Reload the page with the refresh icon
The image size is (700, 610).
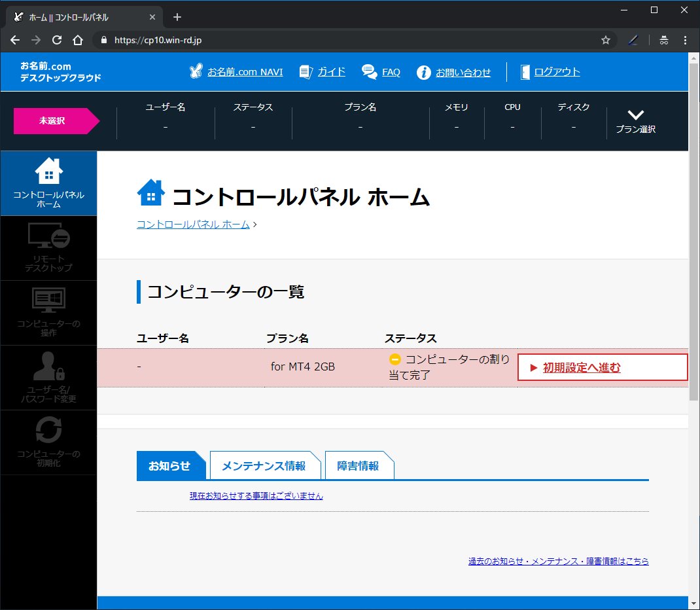click(x=57, y=40)
